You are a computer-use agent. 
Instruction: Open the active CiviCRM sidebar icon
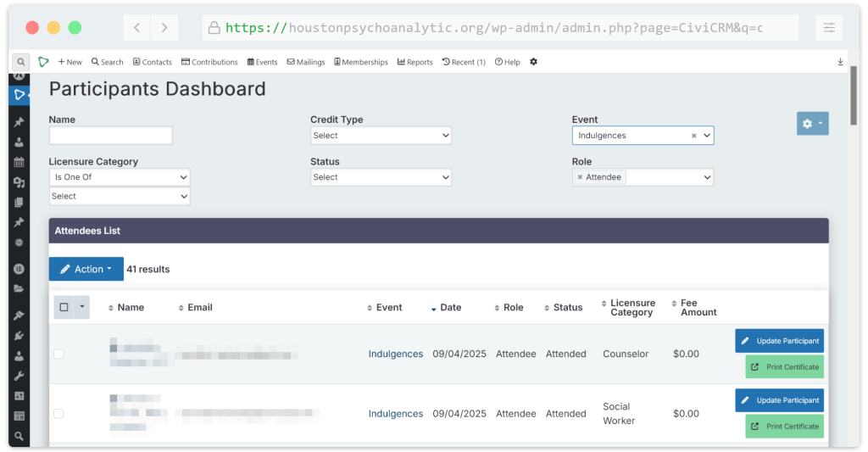pos(19,95)
